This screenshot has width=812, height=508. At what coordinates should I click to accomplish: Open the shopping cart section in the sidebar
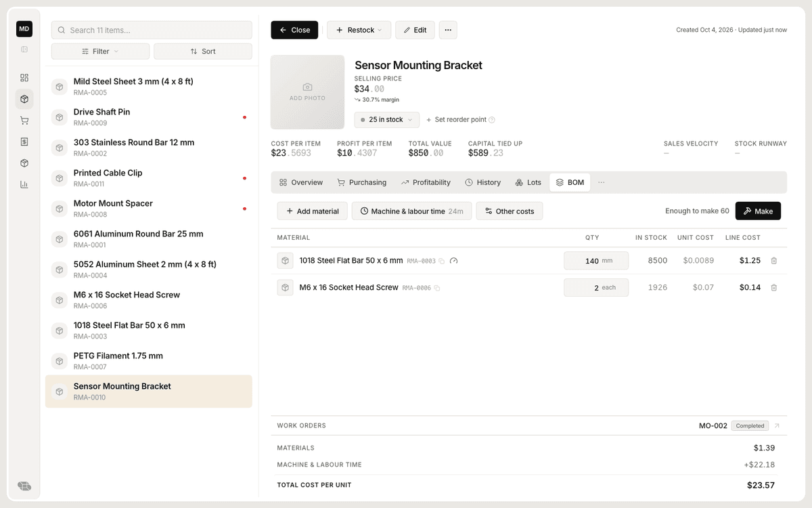coord(24,121)
